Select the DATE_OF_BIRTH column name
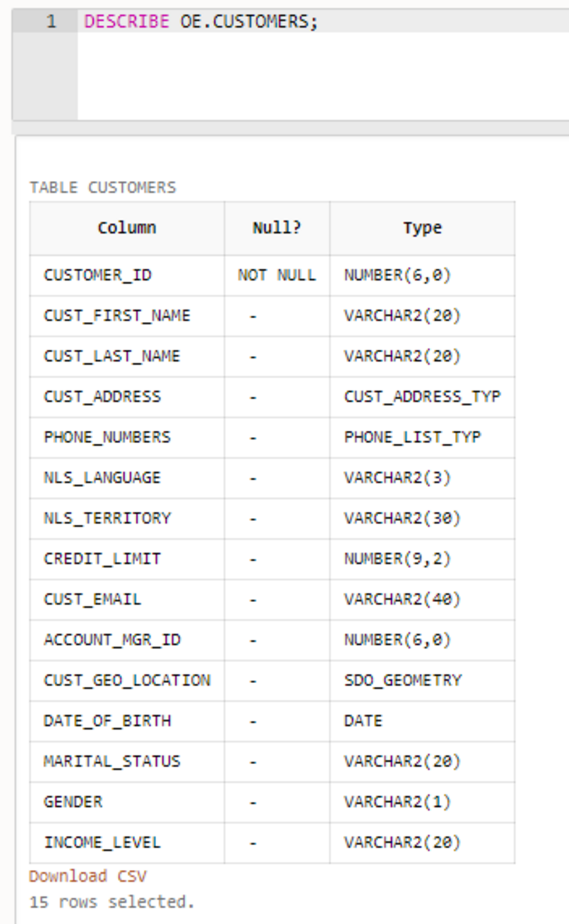This screenshot has height=924, width=569. pyautogui.click(x=107, y=721)
